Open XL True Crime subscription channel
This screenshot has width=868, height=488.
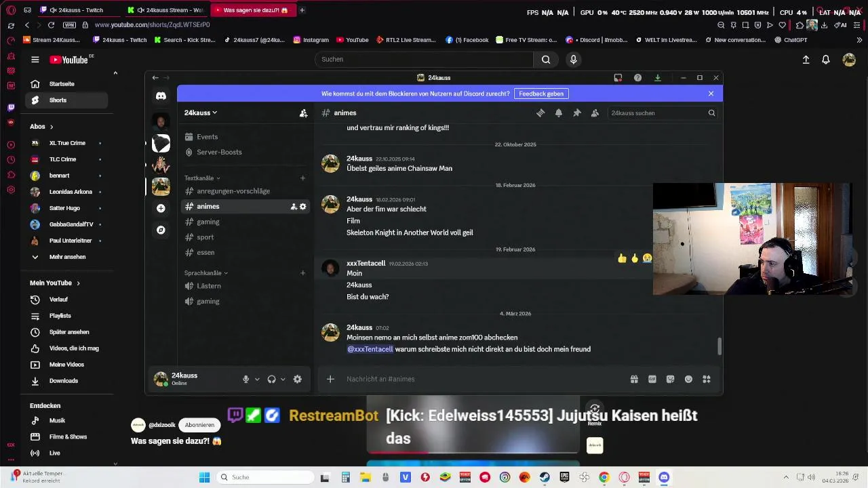point(66,143)
